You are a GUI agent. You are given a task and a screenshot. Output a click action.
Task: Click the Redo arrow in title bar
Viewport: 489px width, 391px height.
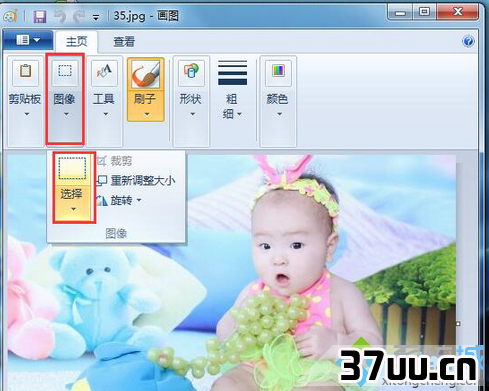tap(79, 16)
